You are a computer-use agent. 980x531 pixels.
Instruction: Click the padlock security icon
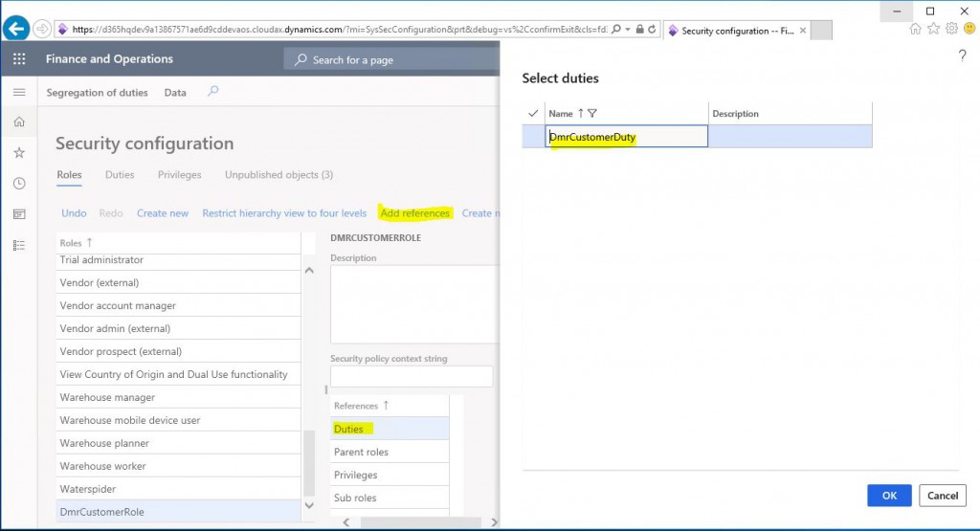(639, 29)
